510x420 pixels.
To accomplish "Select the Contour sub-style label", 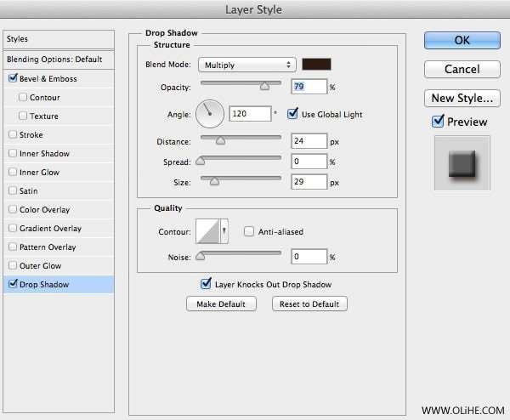I will (x=45, y=98).
